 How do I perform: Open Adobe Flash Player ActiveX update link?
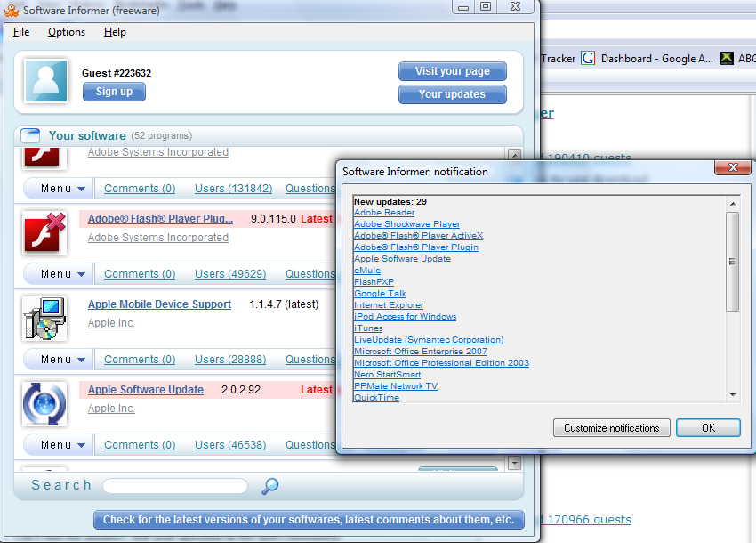coord(419,236)
